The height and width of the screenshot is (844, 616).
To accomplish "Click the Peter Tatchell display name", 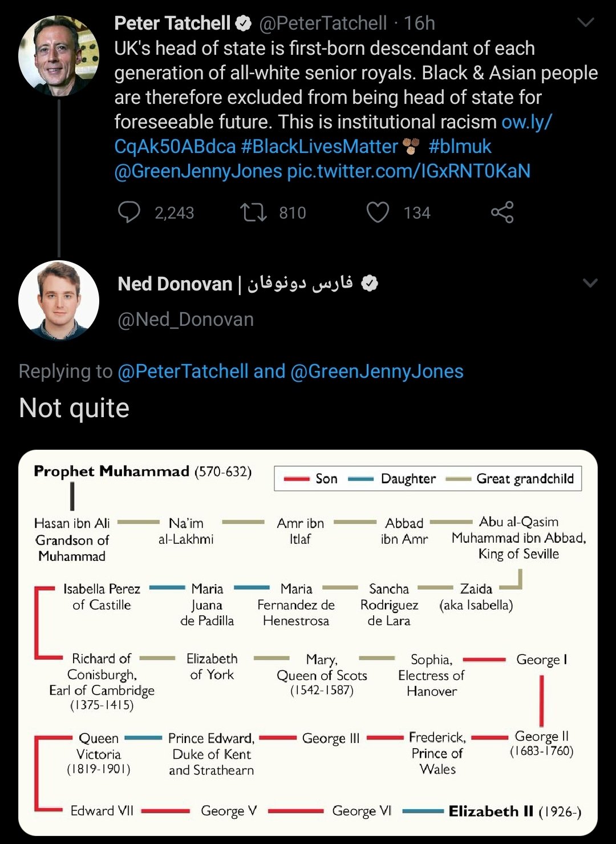I will [172, 23].
